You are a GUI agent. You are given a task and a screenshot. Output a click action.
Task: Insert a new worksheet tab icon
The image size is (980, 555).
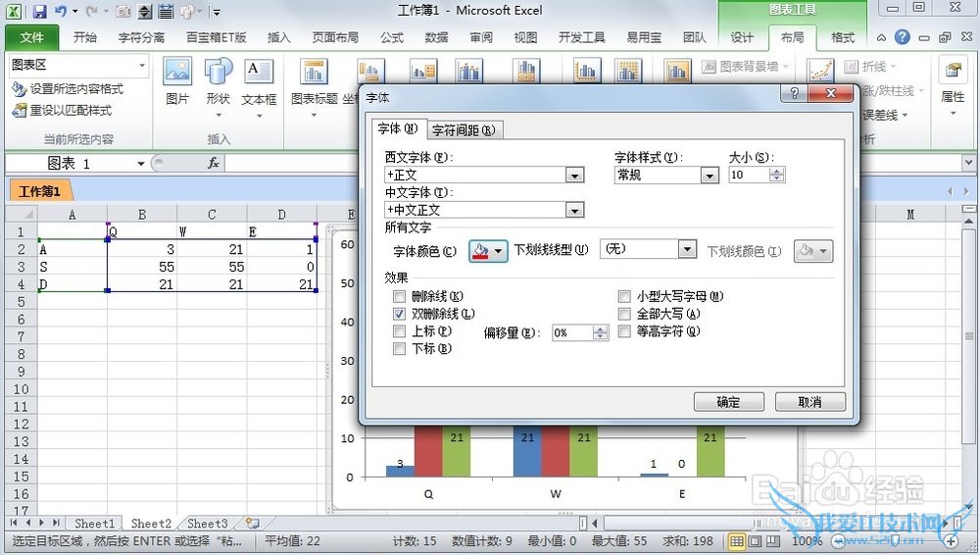pyautogui.click(x=253, y=523)
